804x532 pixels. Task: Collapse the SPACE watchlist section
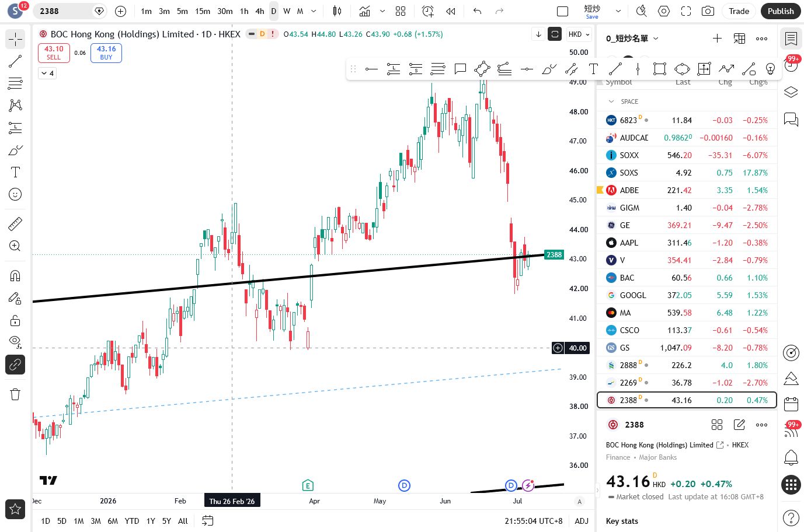pyautogui.click(x=611, y=101)
